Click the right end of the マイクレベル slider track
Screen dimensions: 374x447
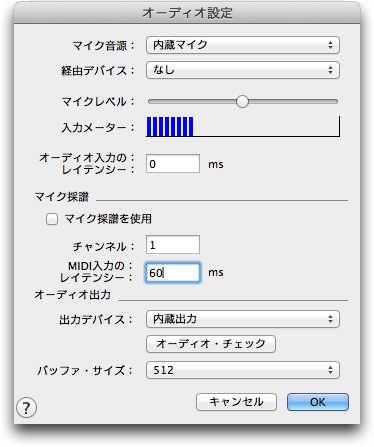pos(335,101)
